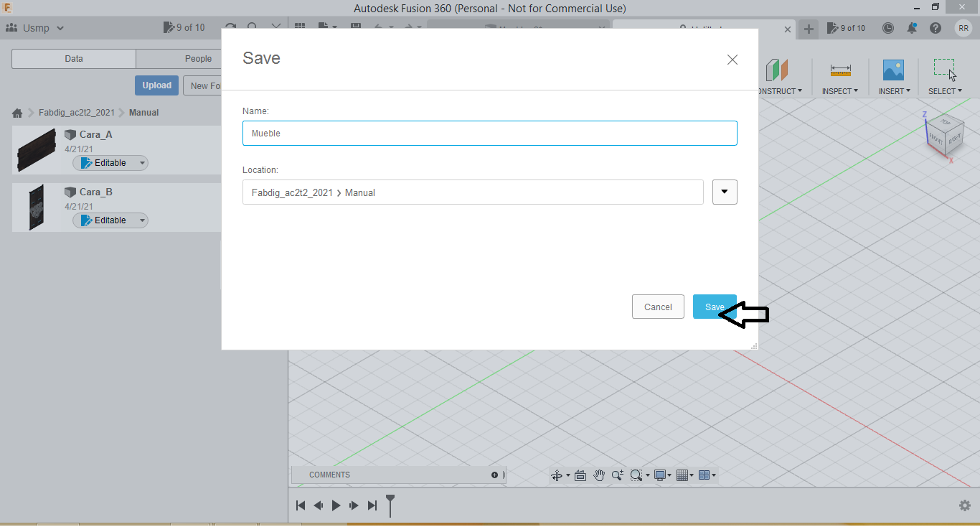980x527 pixels.
Task: Click the Orbit navigation tool
Action: coord(556,475)
